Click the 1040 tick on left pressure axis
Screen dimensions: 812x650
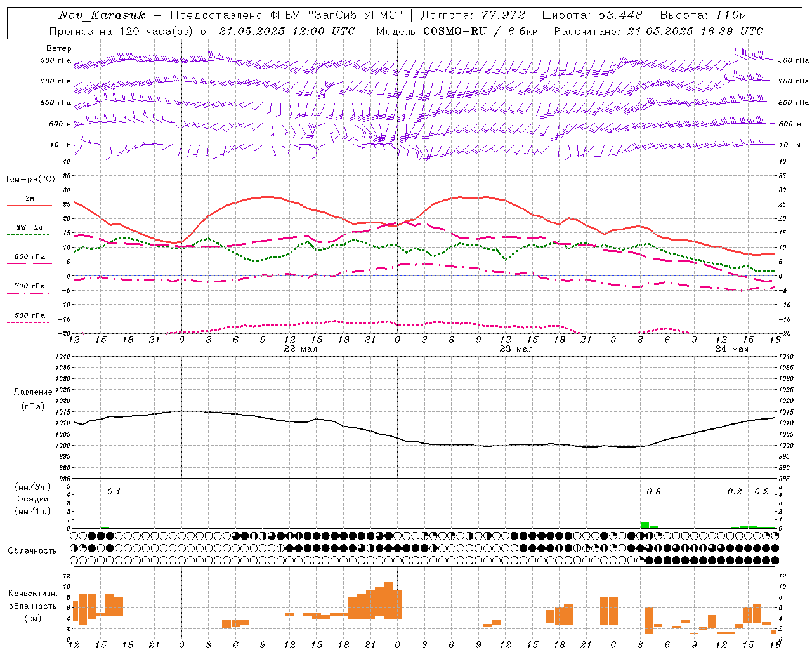click(x=62, y=356)
